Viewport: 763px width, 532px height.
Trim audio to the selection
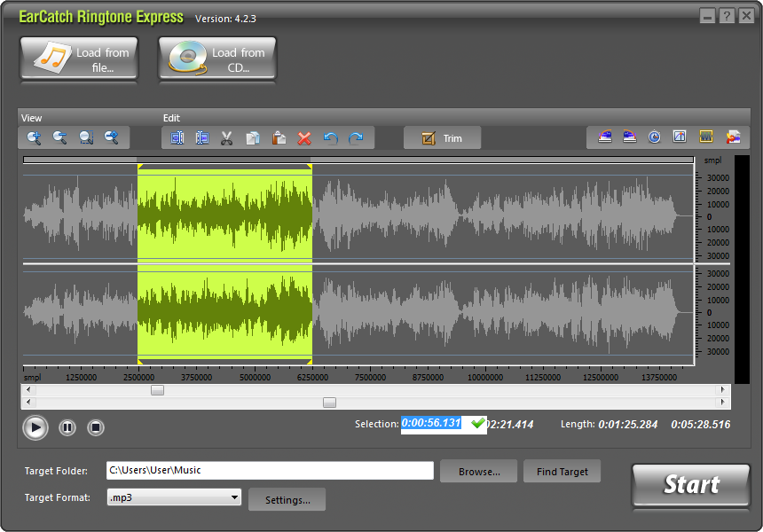(x=443, y=138)
